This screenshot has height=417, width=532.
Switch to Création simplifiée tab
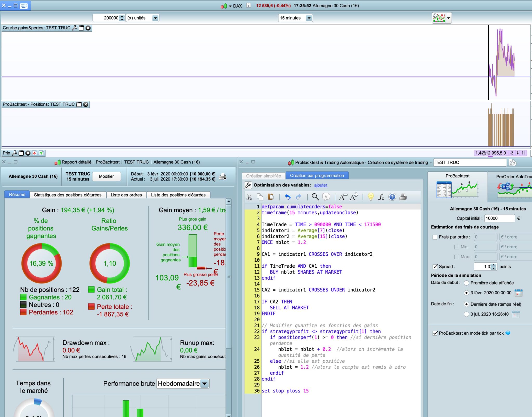[263, 176]
